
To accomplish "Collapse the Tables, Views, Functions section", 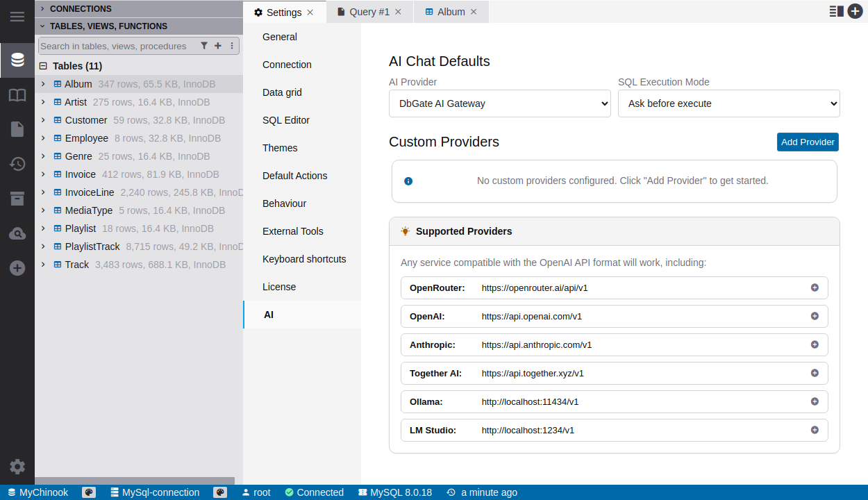I will pyautogui.click(x=42, y=26).
